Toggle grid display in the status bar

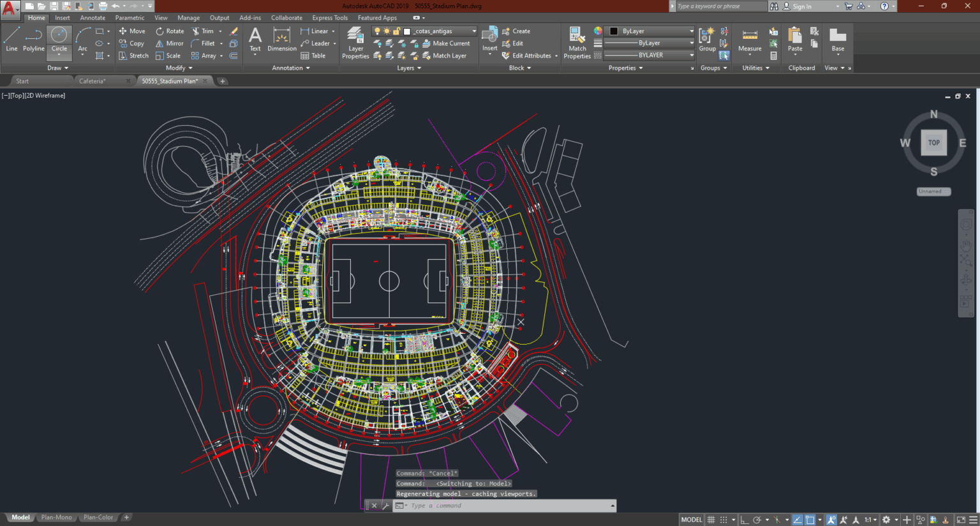tap(711, 519)
